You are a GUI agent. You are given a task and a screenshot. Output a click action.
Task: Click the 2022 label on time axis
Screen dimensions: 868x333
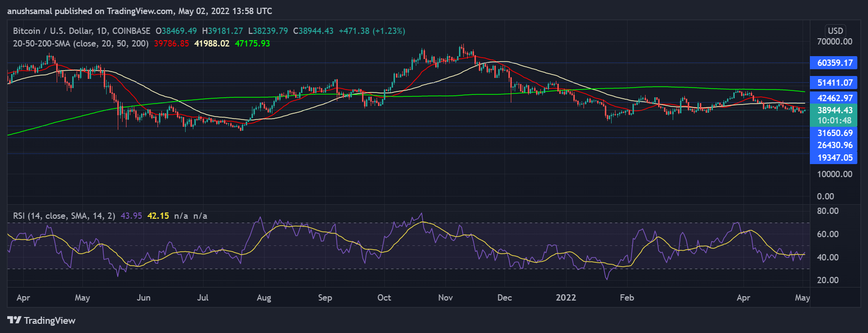tap(566, 298)
